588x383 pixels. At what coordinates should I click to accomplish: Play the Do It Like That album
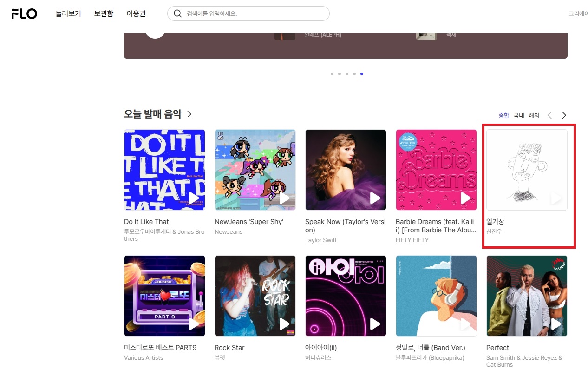click(x=194, y=198)
